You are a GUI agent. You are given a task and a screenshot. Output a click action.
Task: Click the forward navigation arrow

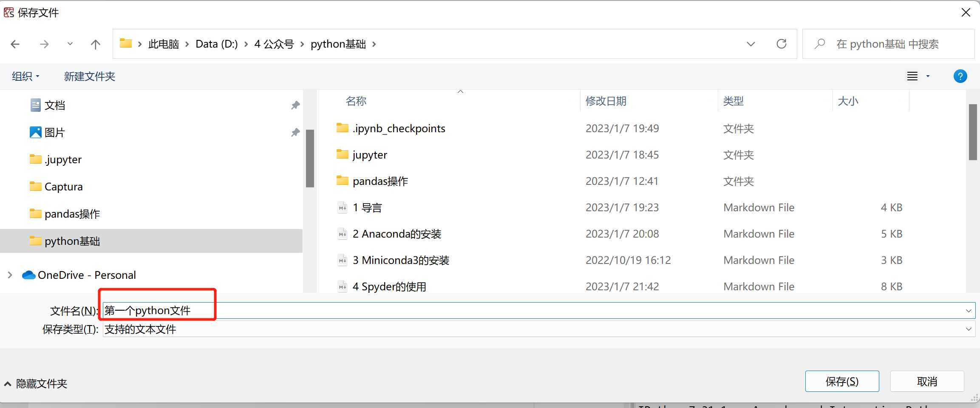coord(43,44)
